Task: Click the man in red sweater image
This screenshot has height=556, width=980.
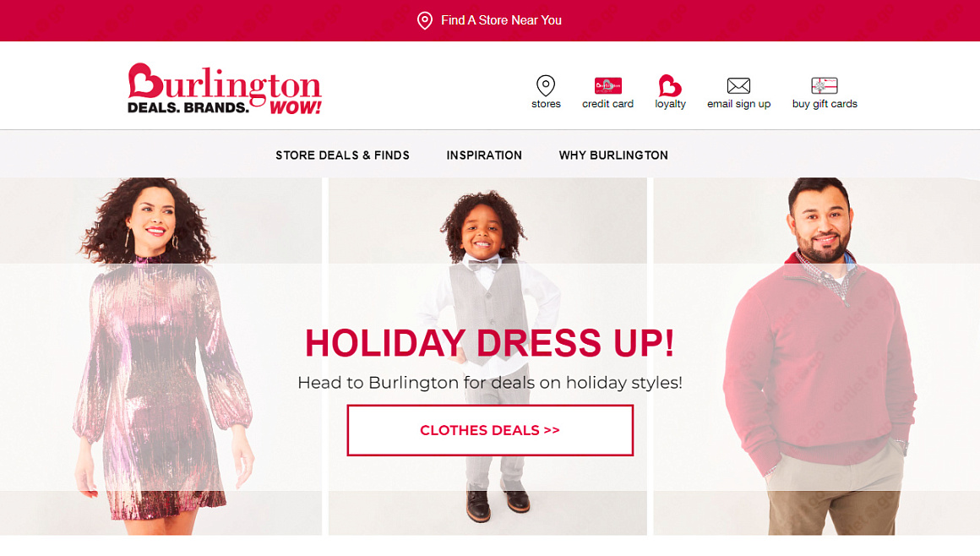Action: pyautogui.click(x=816, y=356)
